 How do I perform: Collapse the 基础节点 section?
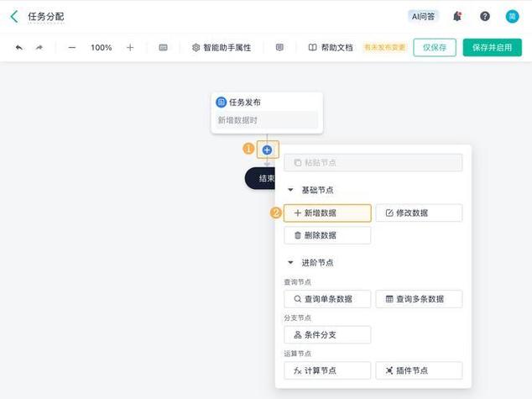pos(290,190)
